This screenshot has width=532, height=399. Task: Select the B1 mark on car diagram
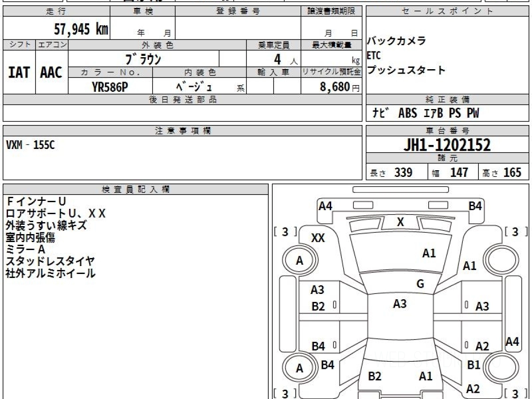[x=474, y=365]
